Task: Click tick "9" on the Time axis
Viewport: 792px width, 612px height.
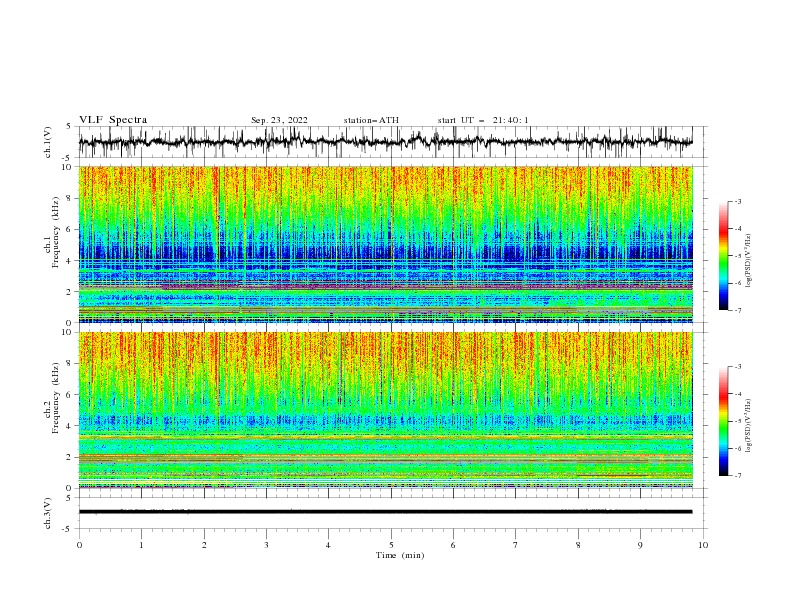Action: tap(640, 545)
